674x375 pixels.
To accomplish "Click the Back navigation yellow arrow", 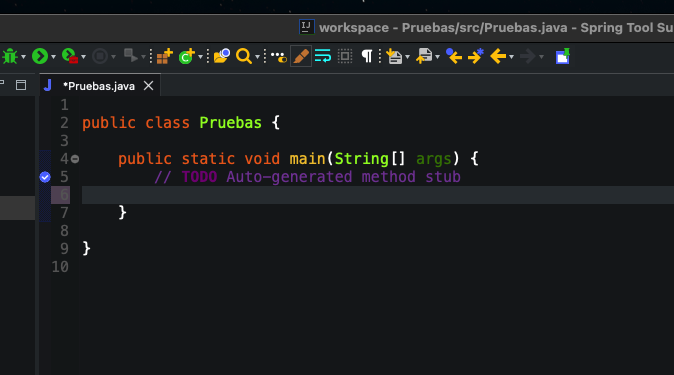I will click(x=498, y=56).
